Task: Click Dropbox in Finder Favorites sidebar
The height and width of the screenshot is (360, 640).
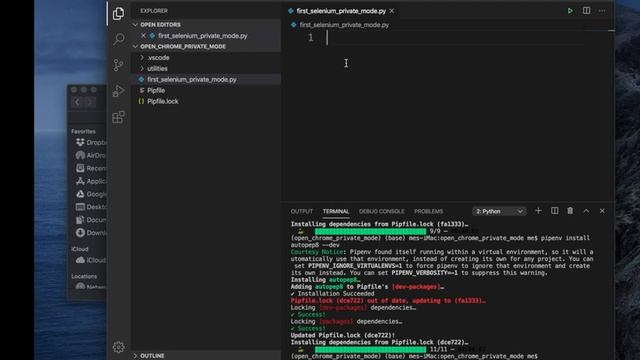Action: coord(91,142)
